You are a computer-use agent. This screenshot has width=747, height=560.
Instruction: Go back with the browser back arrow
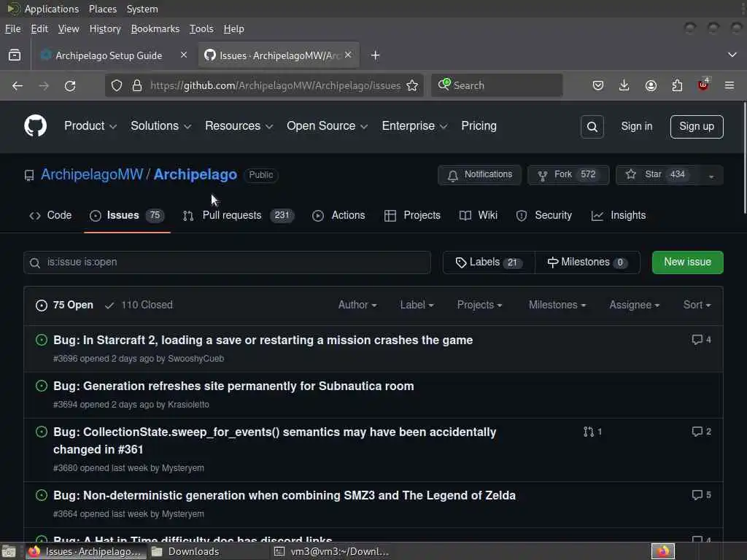coord(18,86)
